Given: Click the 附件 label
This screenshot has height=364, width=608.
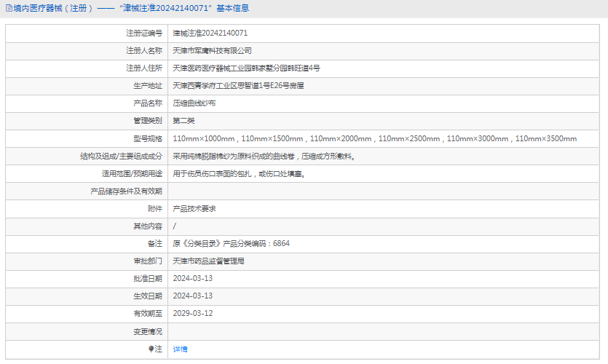Looking at the screenshot, I should coord(155,208).
